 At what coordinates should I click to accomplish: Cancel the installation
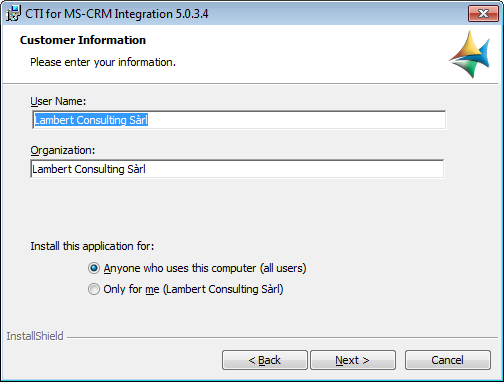click(x=448, y=360)
